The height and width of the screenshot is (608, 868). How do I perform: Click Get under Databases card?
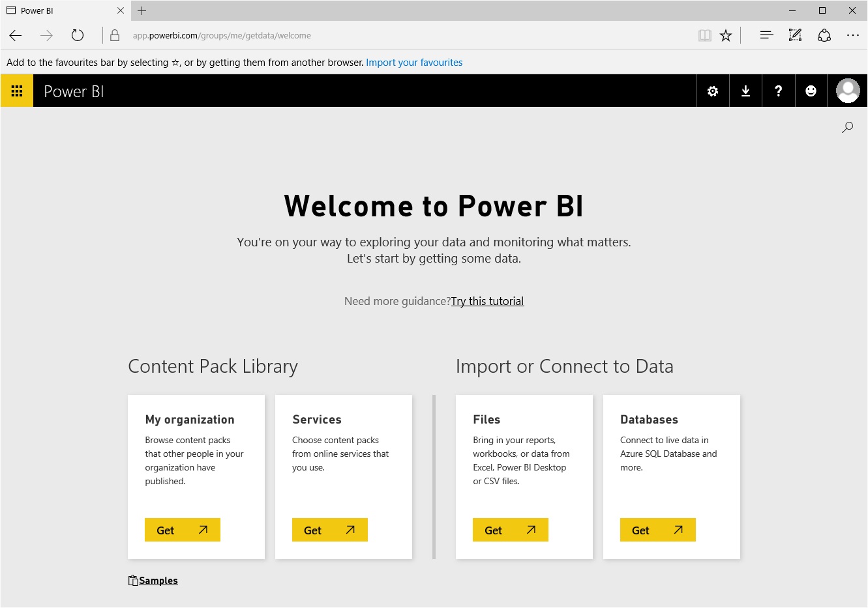pos(658,530)
